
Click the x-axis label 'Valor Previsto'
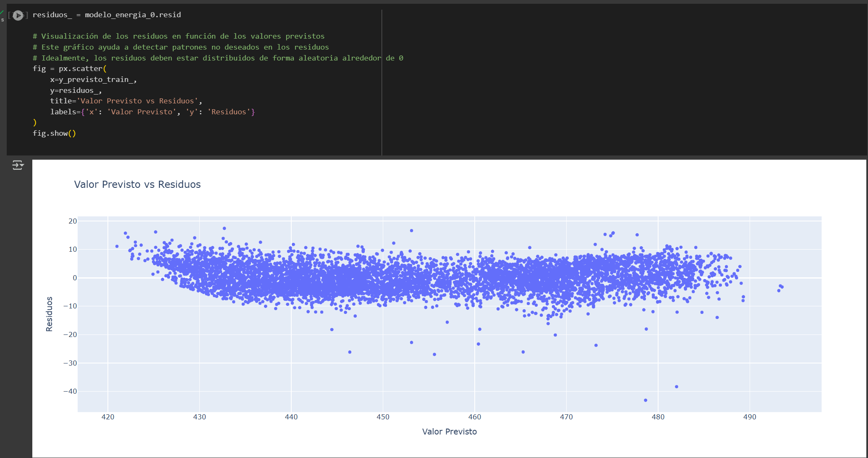[450, 432]
